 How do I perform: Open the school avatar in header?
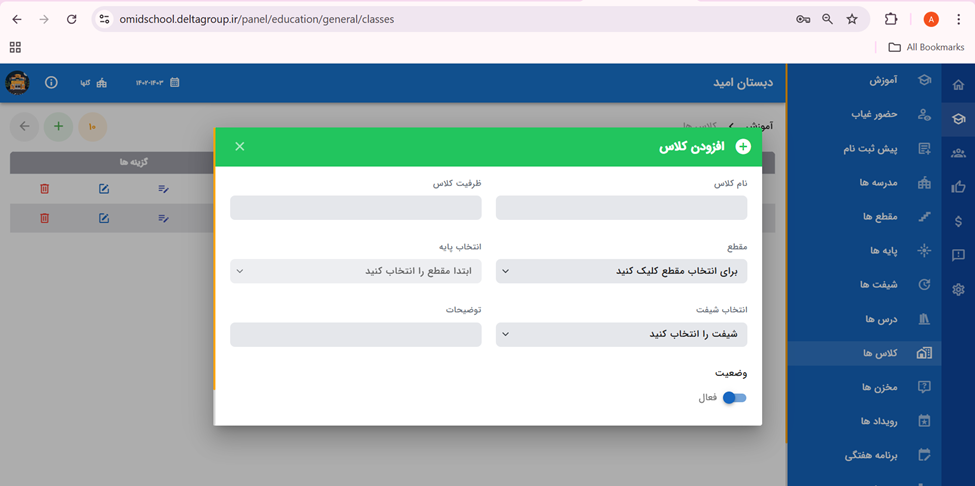[x=17, y=83]
